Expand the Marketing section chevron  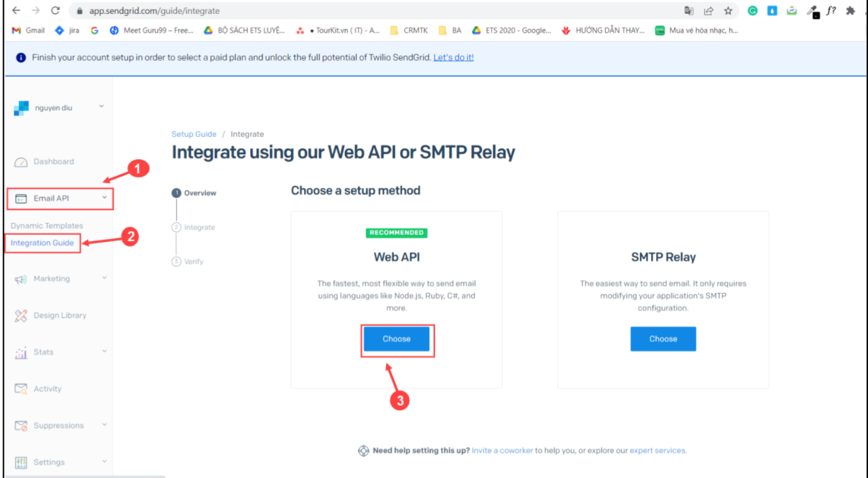click(104, 278)
